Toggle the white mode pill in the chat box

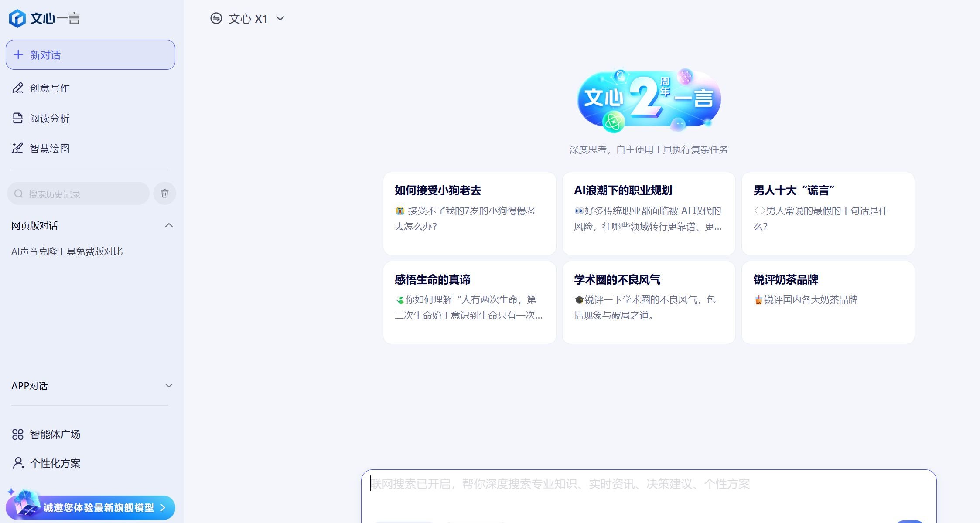coord(476,521)
